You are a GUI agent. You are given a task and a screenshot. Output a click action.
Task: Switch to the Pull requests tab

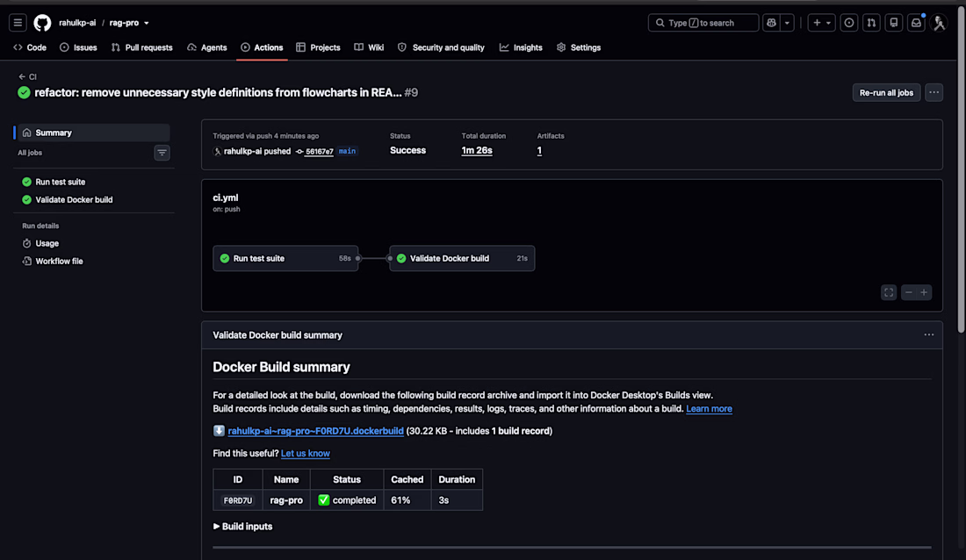(x=141, y=47)
